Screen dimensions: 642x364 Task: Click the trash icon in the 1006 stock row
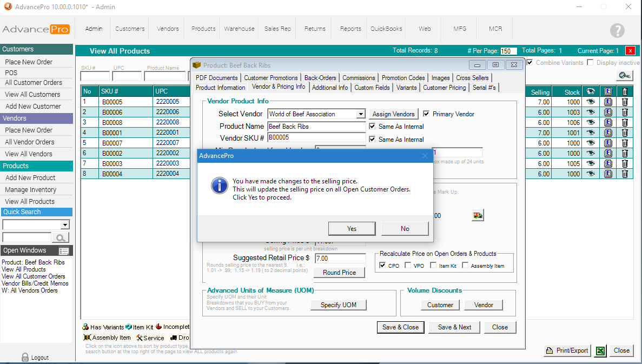(625, 122)
